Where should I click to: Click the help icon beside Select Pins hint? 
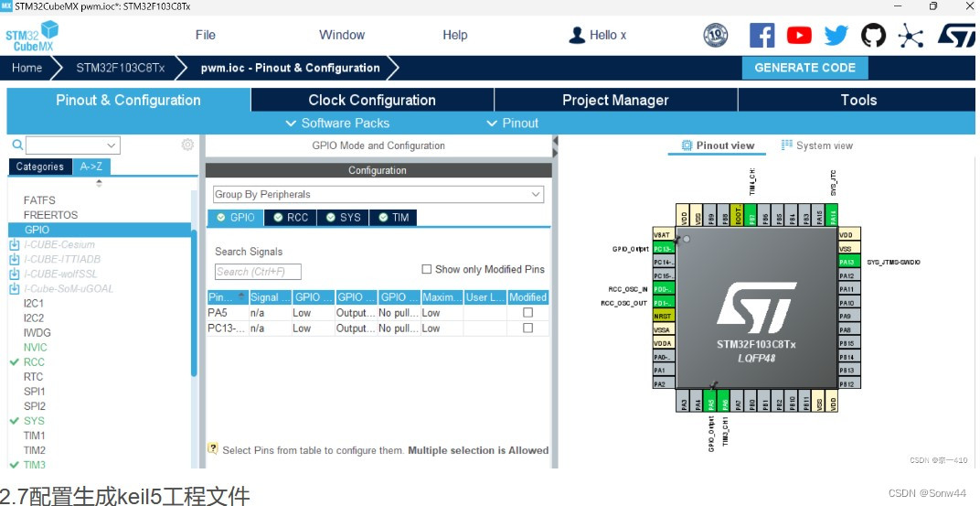(x=212, y=448)
